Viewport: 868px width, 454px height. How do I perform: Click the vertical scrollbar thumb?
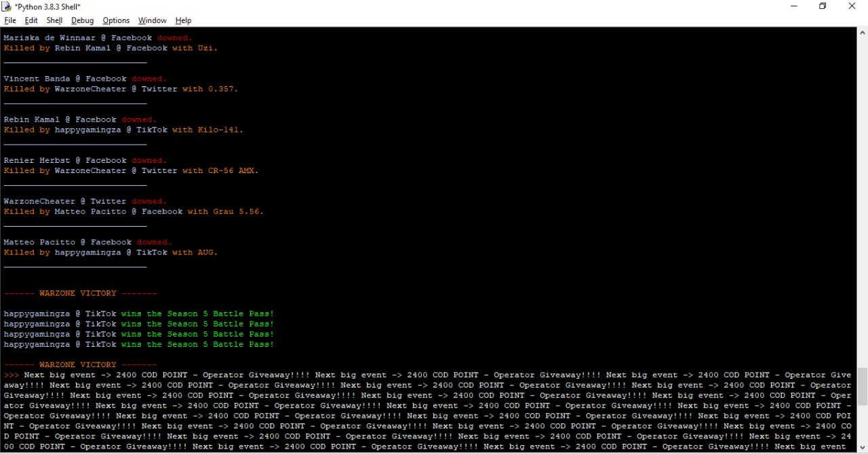(862, 386)
